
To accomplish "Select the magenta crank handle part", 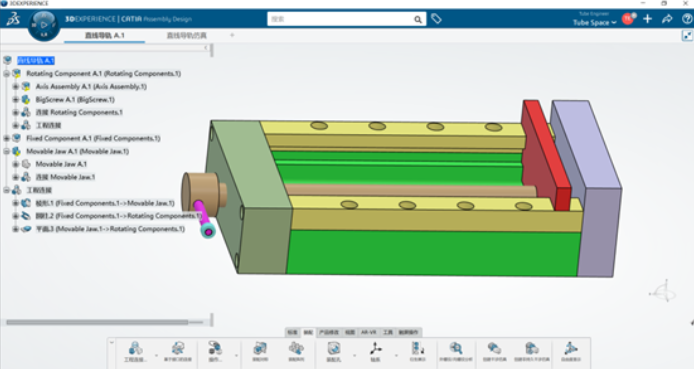I will 203,218.
